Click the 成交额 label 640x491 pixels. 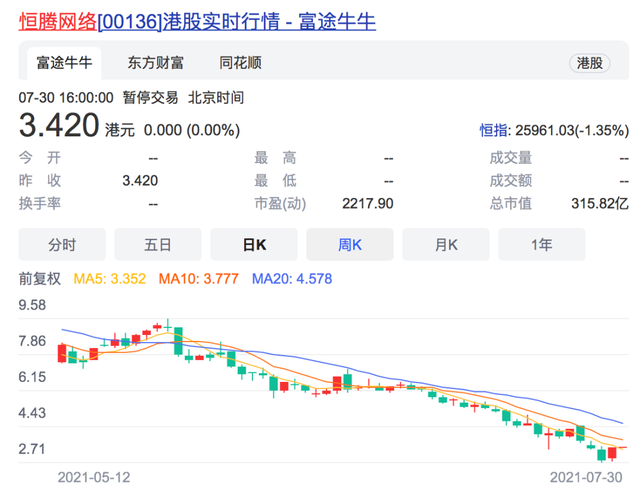click(511, 180)
